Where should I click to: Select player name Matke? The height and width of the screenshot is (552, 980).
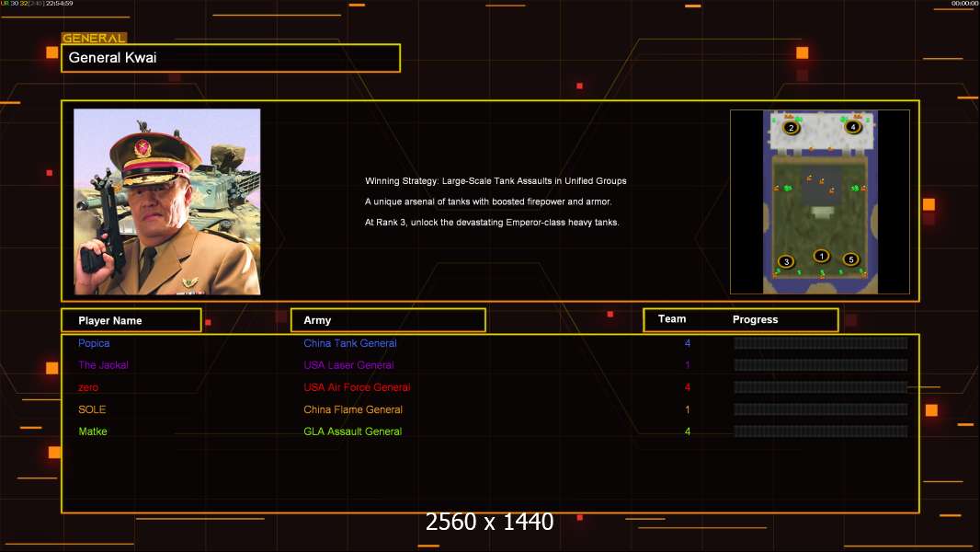coord(93,431)
